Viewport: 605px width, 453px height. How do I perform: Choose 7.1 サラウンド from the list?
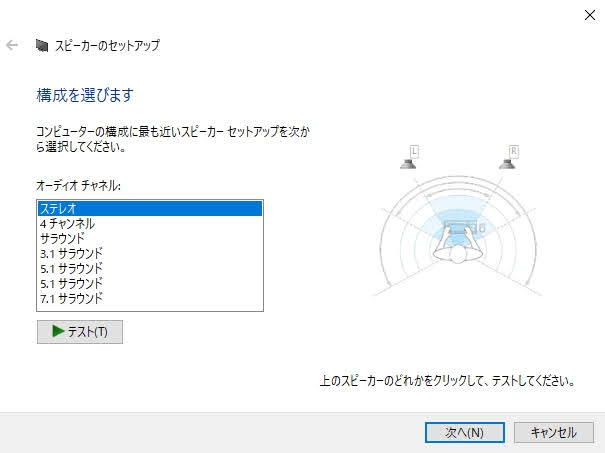[148, 299]
